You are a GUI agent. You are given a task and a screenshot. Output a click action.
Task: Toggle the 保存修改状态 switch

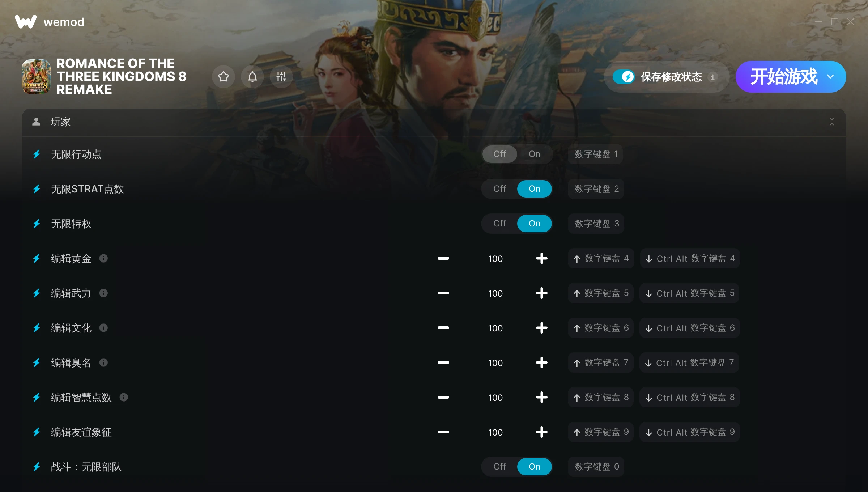(x=624, y=77)
